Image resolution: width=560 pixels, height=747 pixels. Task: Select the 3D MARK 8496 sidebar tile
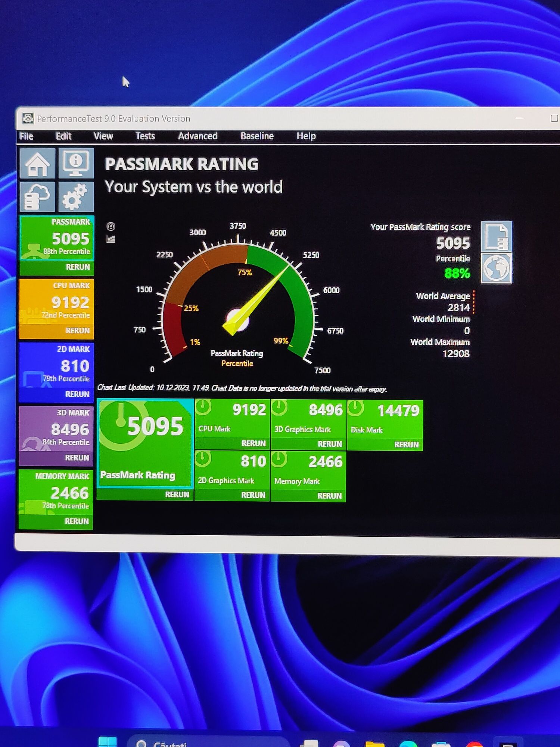pyautogui.click(x=56, y=428)
